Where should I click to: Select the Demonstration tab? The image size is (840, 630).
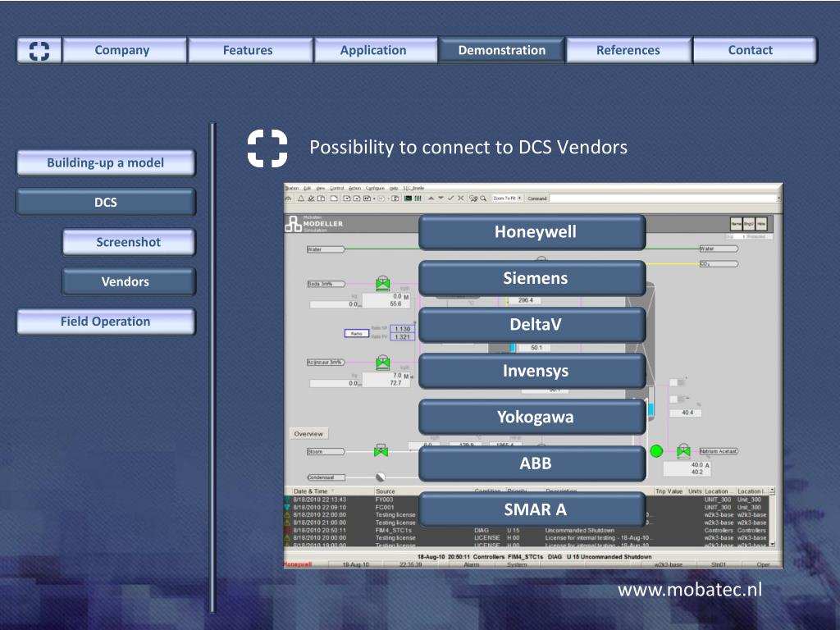click(x=501, y=50)
